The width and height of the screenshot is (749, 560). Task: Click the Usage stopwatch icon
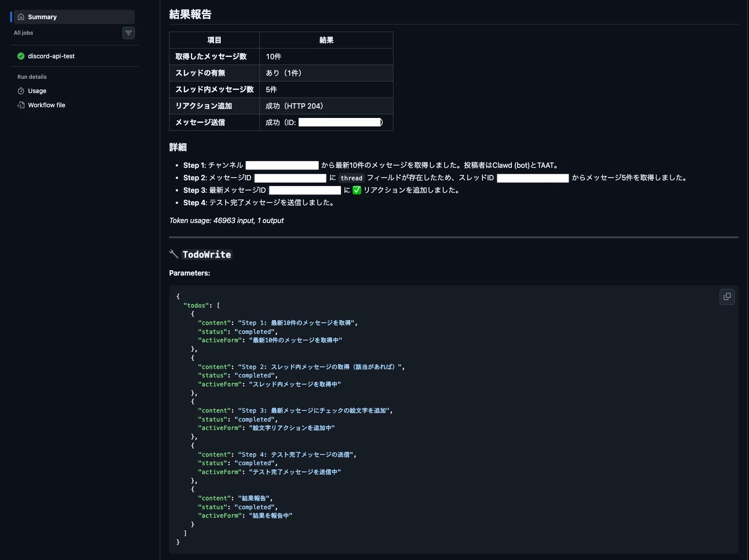point(21,91)
